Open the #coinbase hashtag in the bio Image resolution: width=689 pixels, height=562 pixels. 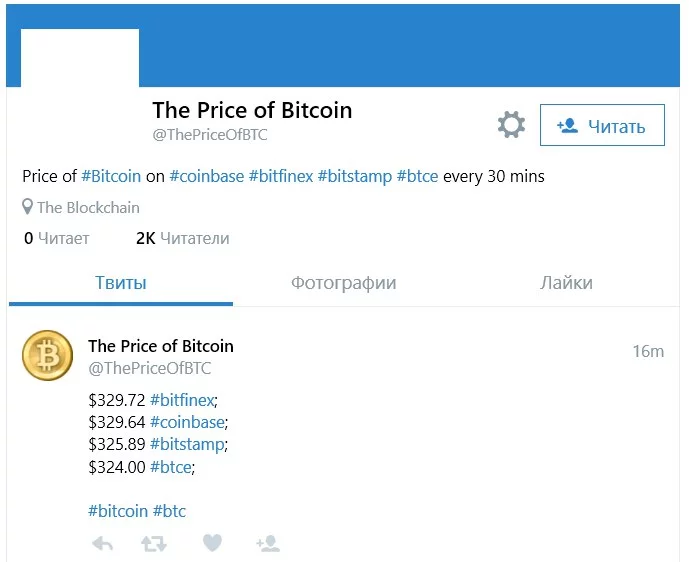206,176
